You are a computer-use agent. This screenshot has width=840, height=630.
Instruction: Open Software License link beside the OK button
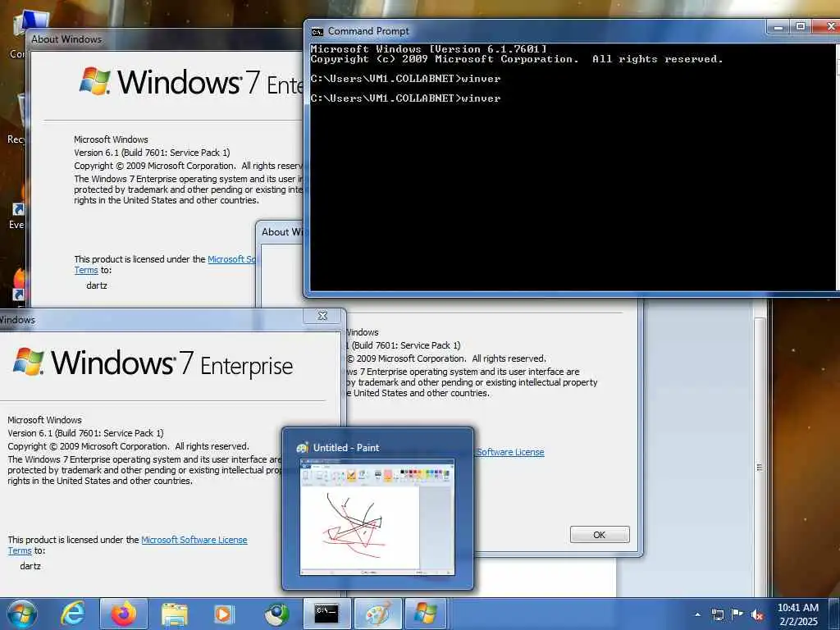[510, 452]
